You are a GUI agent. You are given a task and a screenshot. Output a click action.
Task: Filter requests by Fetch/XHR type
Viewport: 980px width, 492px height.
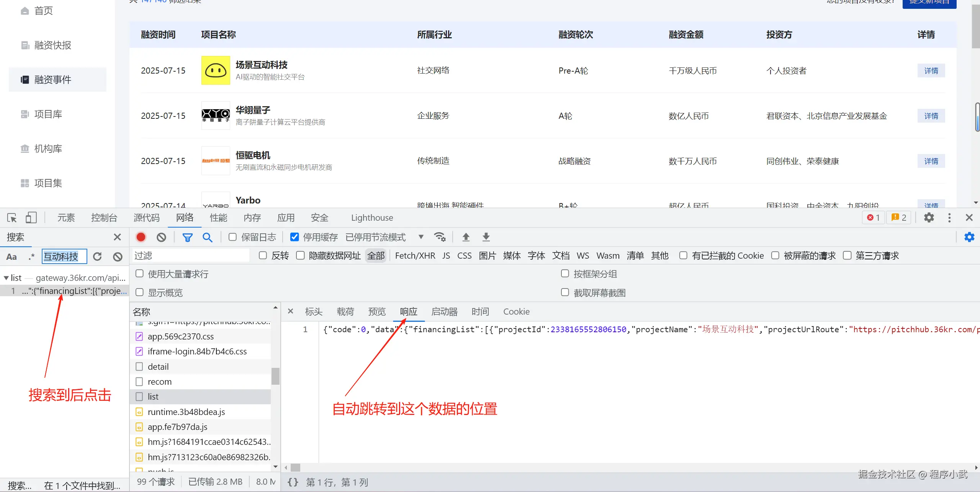pyautogui.click(x=415, y=256)
